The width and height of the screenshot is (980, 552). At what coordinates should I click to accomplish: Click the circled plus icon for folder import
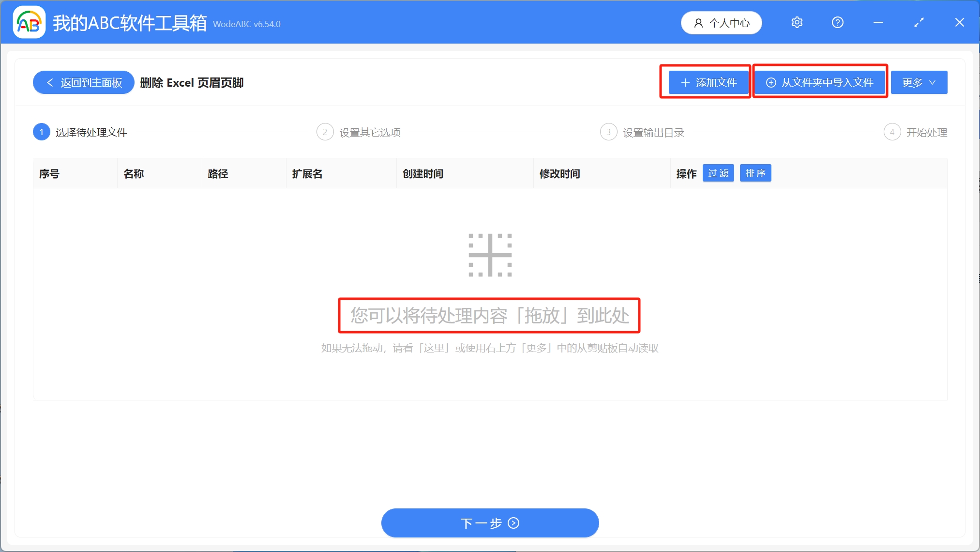coord(771,82)
